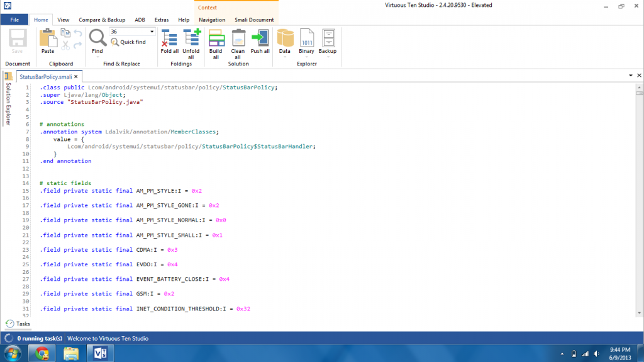
Task: Expand the Solution Explorer side panel
Action: coord(8,104)
